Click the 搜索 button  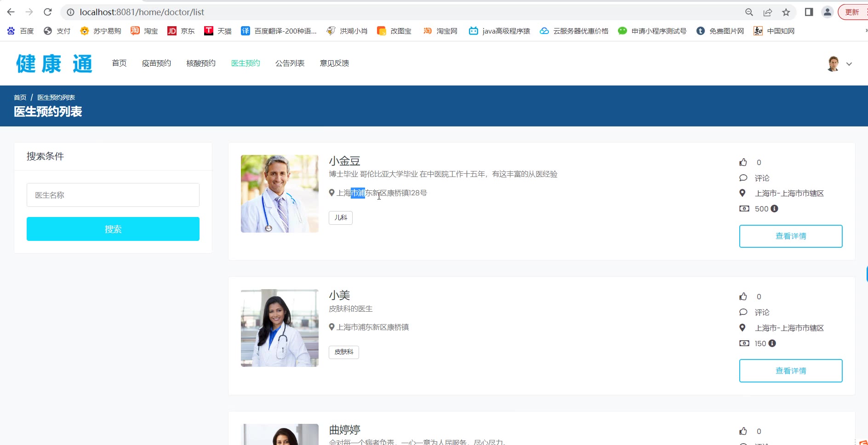(113, 229)
